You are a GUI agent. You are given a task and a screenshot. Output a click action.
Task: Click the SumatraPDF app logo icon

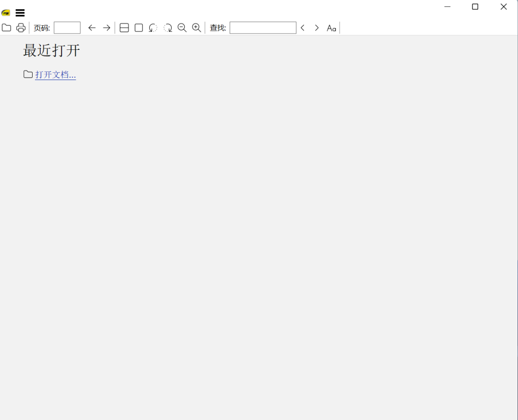coord(6,13)
